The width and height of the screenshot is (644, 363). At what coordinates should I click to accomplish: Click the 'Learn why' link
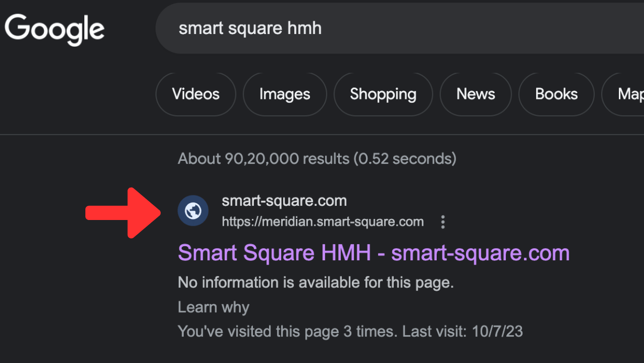tap(213, 307)
